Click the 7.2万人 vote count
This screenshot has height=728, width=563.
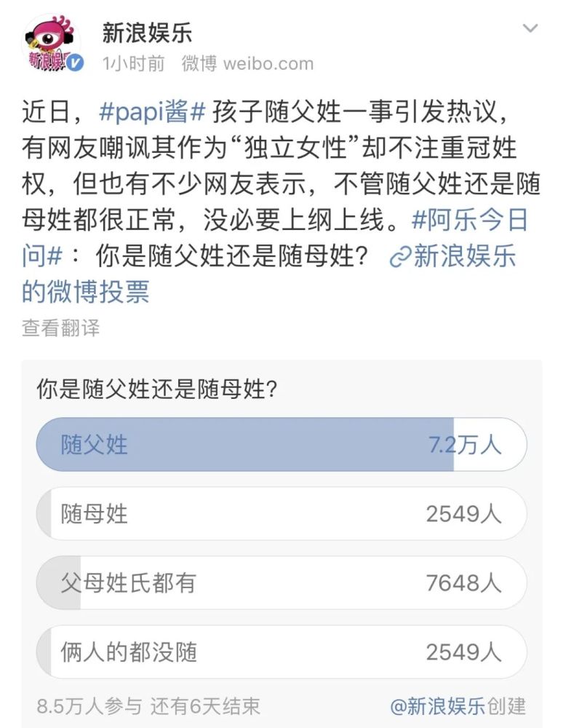click(x=474, y=444)
